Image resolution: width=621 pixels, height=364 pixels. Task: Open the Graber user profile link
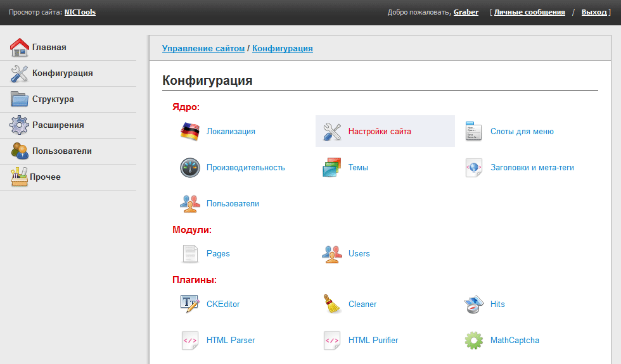[466, 12]
